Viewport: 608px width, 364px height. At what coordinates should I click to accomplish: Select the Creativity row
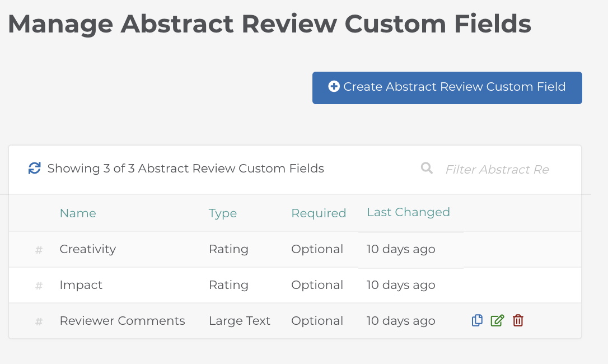pos(294,249)
